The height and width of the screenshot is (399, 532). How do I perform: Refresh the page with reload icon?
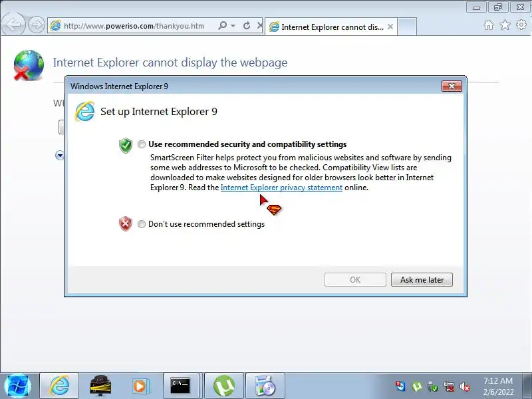[247, 25]
